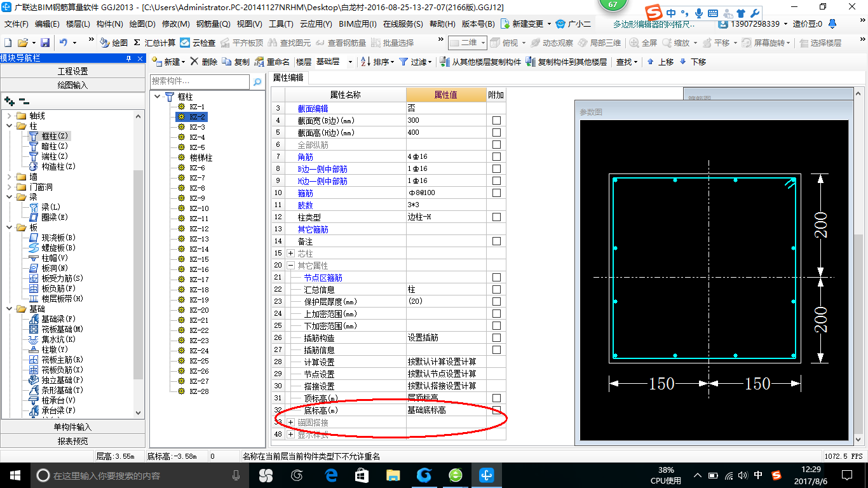Open the 工程设置 section
868x488 pixels.
click(73, 71)
